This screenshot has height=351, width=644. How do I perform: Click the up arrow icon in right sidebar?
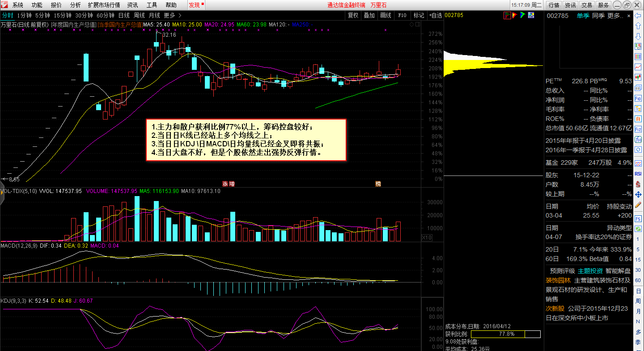point(638,26)
